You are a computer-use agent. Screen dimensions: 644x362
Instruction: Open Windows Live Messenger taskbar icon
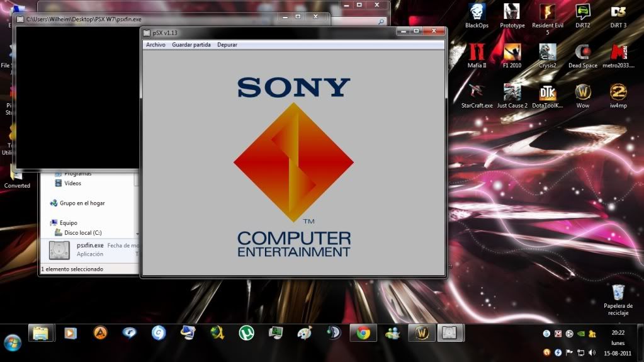(x=392, y=333)
